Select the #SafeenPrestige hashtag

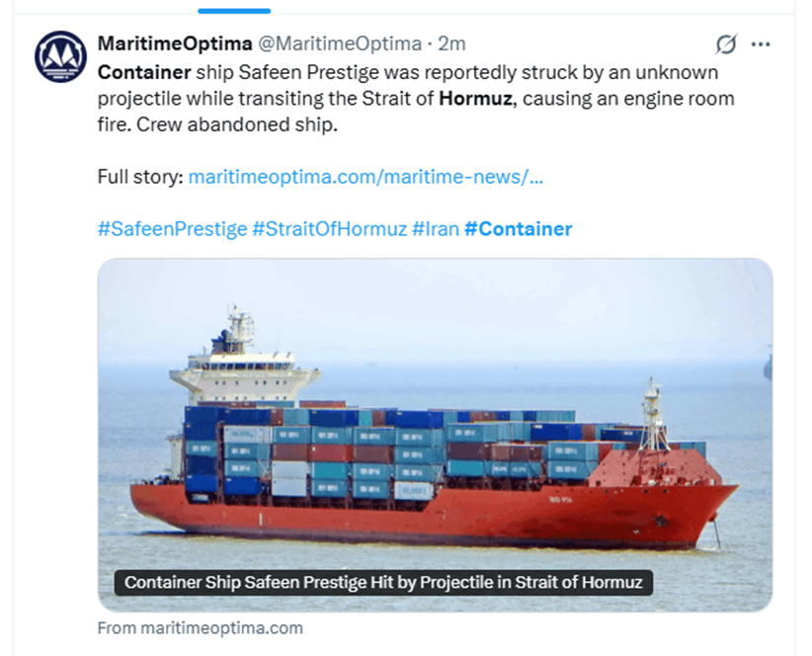pyautogui.click(x=172, y=229)
